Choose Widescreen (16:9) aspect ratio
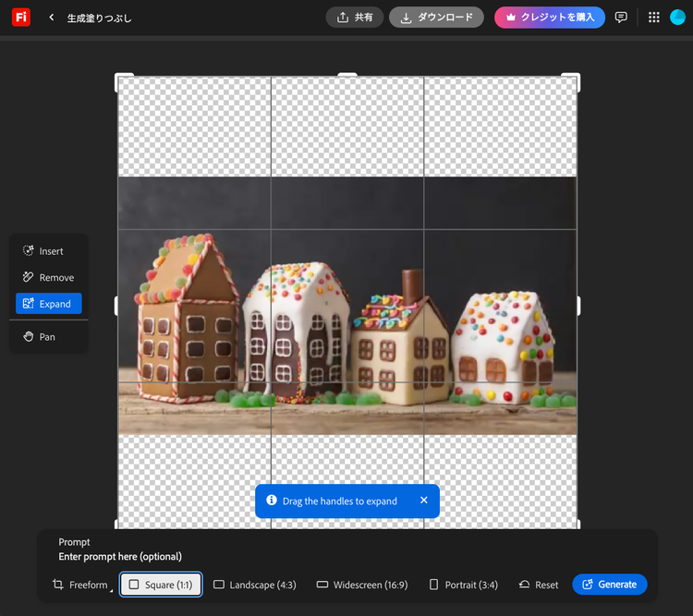This screenshot has height=616, width=693. 362,585
